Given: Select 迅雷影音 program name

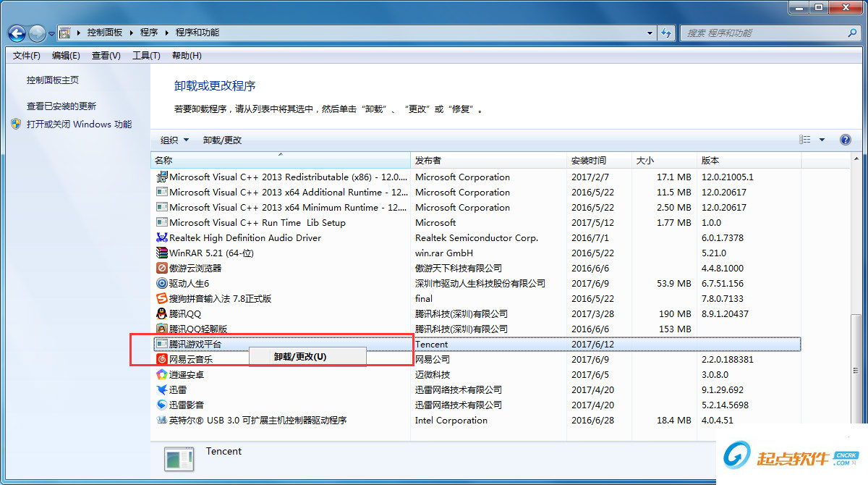Looking at the screenshot, I should click(187, 405).
